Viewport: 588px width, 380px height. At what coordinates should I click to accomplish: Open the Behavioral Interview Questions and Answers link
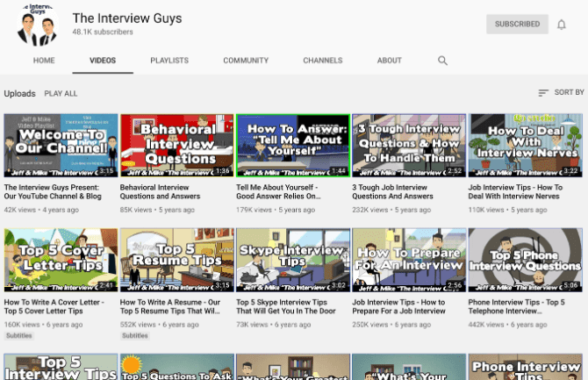click(x=160, y=191)
